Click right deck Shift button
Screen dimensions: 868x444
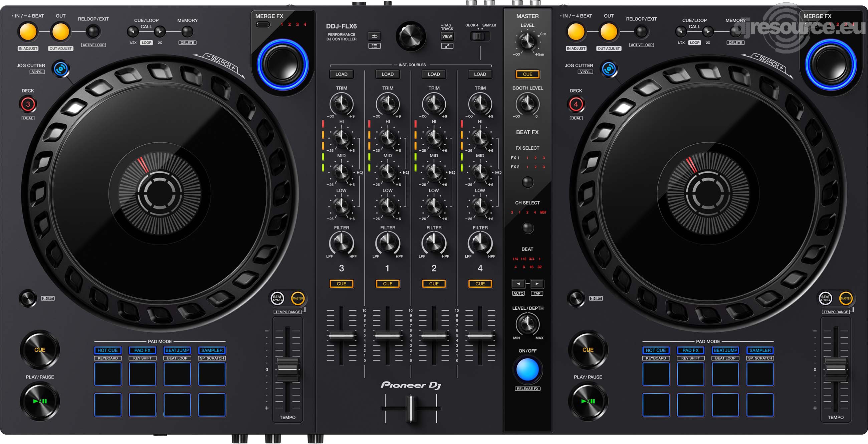point(576,298)
